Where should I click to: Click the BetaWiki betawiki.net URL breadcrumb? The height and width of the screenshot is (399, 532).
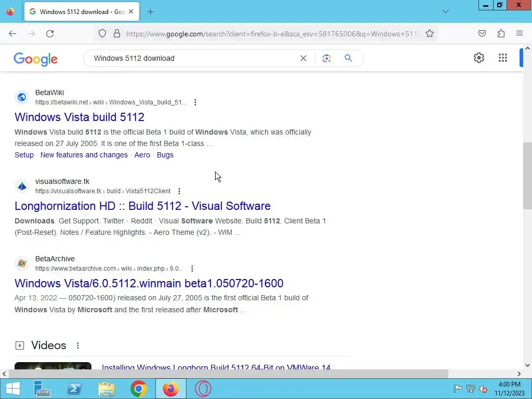coord(111,102)
